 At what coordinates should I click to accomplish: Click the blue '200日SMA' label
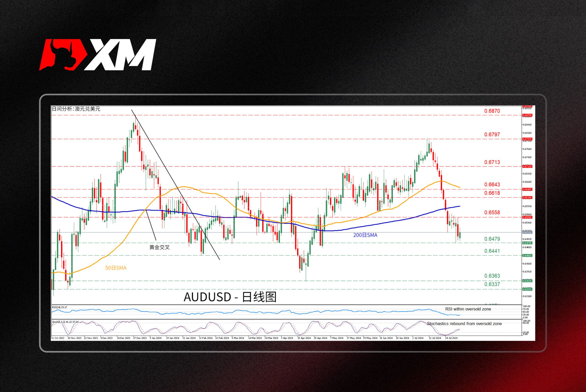[x=365, y=235]
